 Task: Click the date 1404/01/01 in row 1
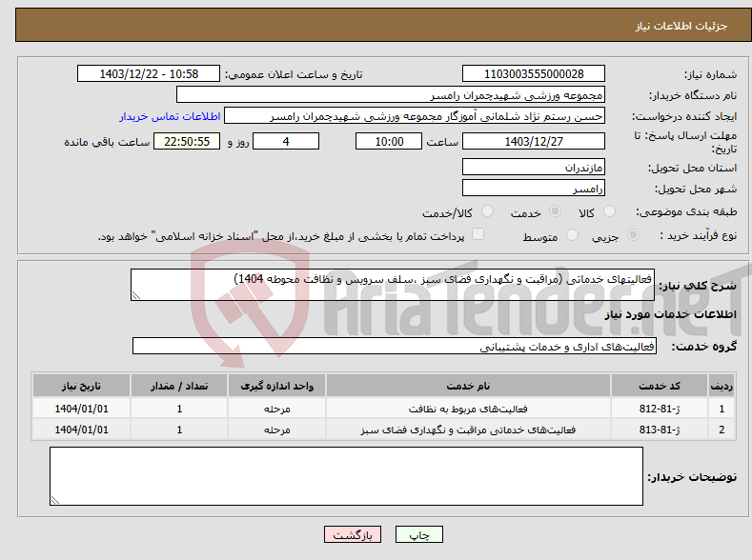coord(81,409)
